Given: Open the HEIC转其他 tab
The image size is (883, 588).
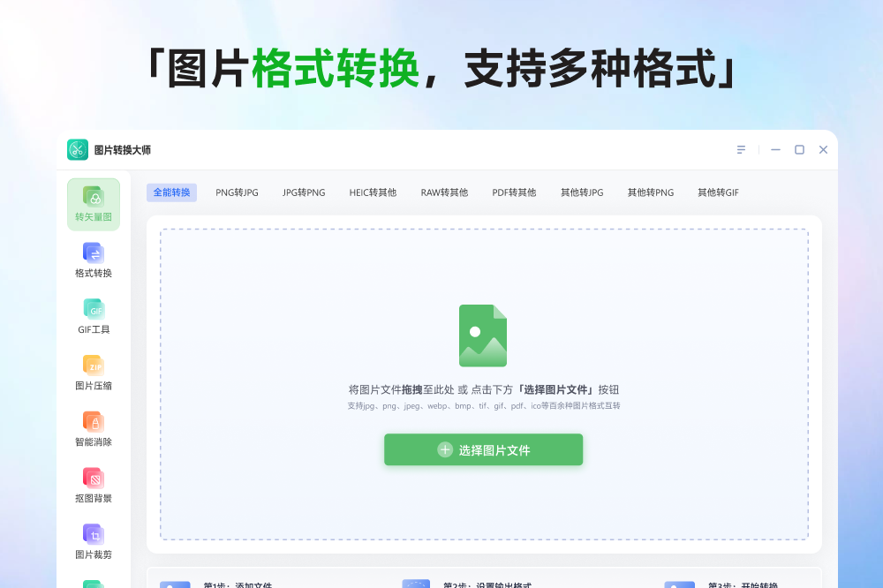Looking at the screenshot, I should click(373, 192).
